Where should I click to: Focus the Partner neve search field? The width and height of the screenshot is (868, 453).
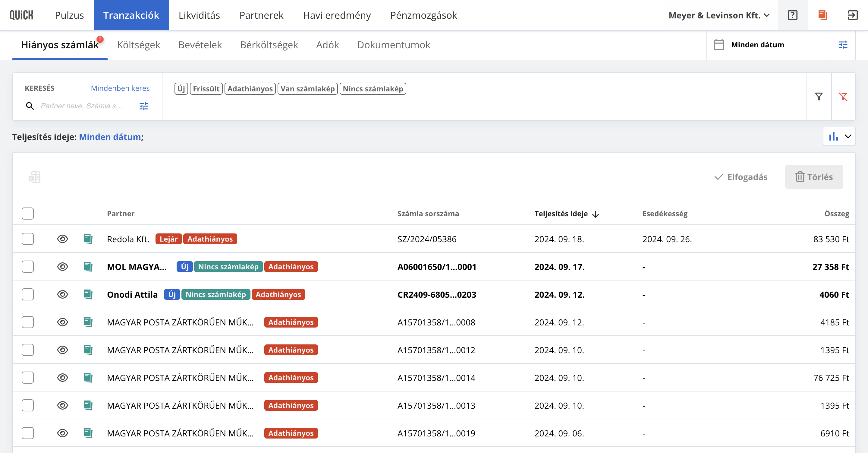[83, 106]
